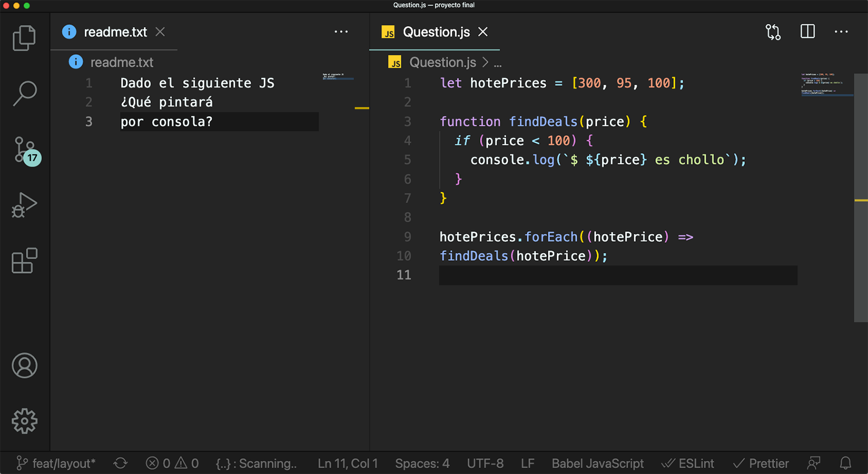Image resolution: width=868 pixels, height=474 pixels.
Task: Open More Actions for Question.js group
Action: pos(841,32)
